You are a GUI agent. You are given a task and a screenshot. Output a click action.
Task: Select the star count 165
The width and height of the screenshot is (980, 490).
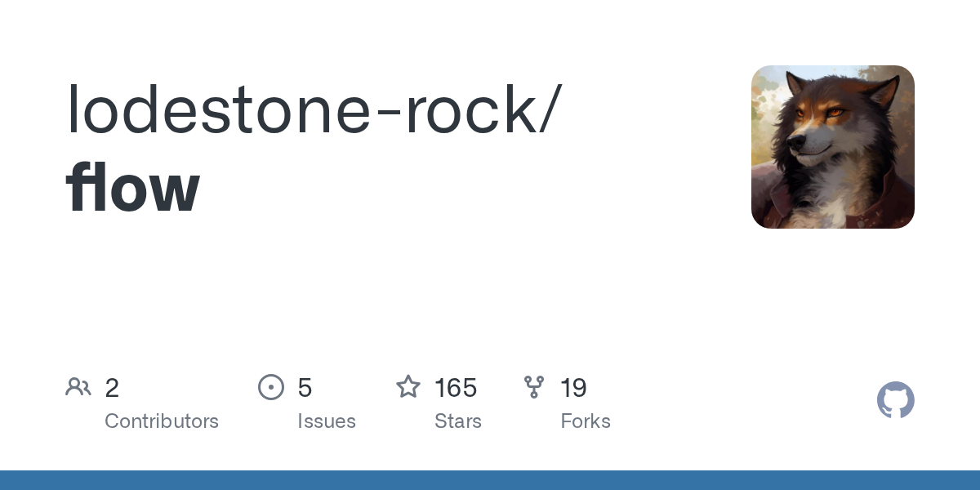456,388
